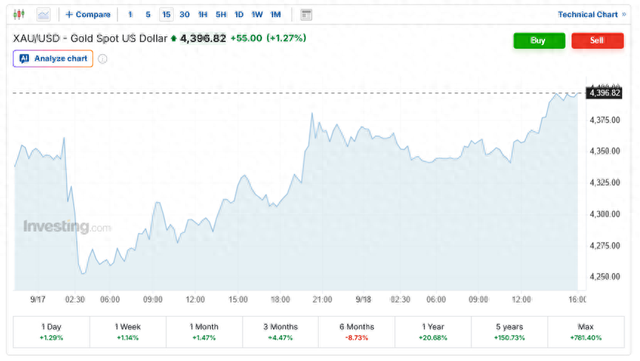Click the Compare button
640x361 pixels.
tap(88, 15)
